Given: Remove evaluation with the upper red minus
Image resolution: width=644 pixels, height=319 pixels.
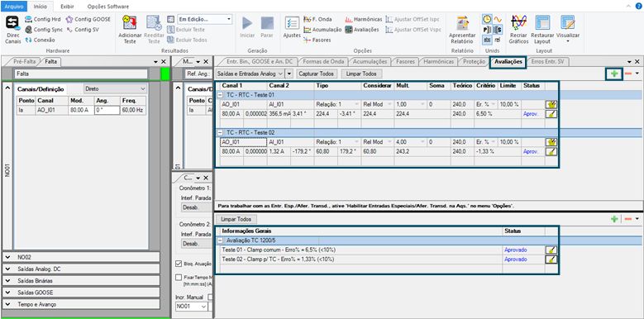Looking at the screenshot, I should [x=628, y=74].
